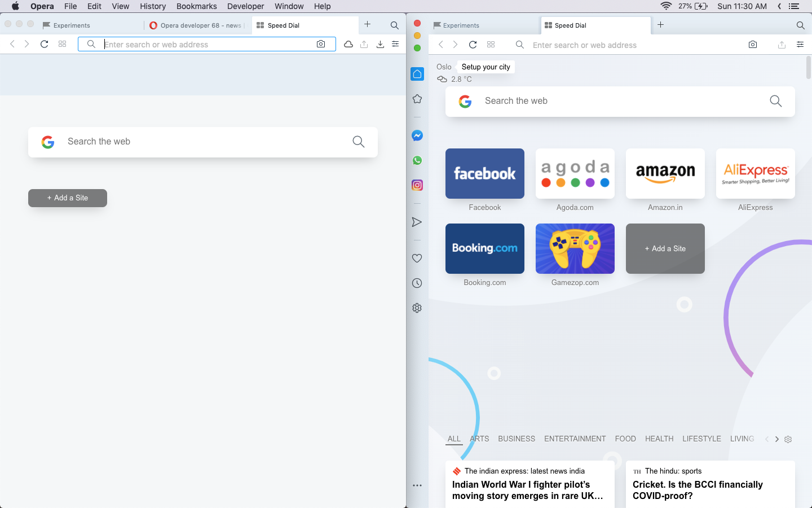Open History clock icon in sidebar
Screen dimensions: 812x508
coord(417,283)
